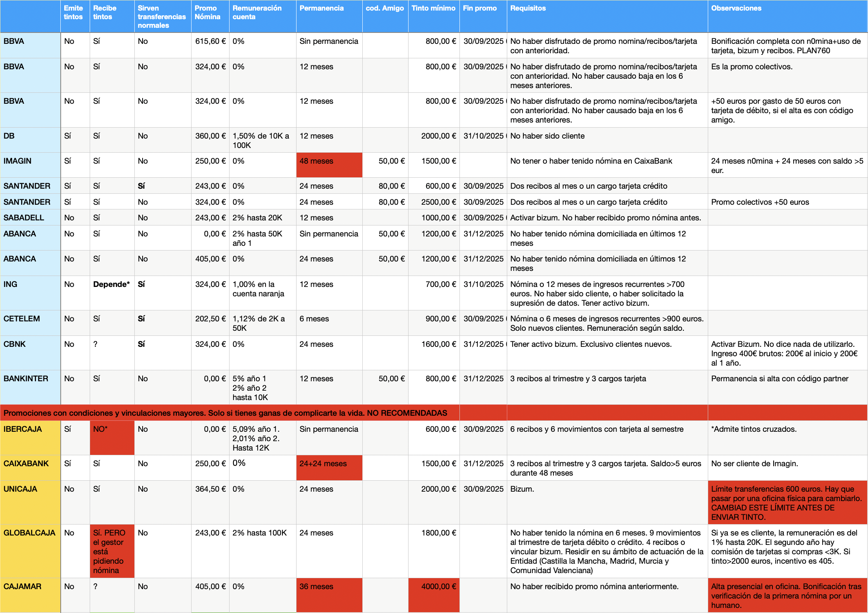Select the '2% hasta 20K' cell

(263, 217)
